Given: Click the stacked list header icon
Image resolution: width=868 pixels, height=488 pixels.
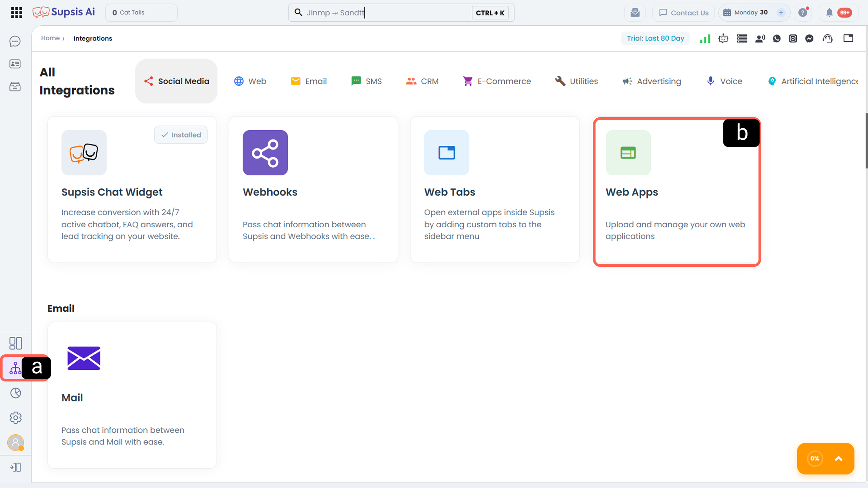Looking at the screenshot, I should [x=742, y=38].
